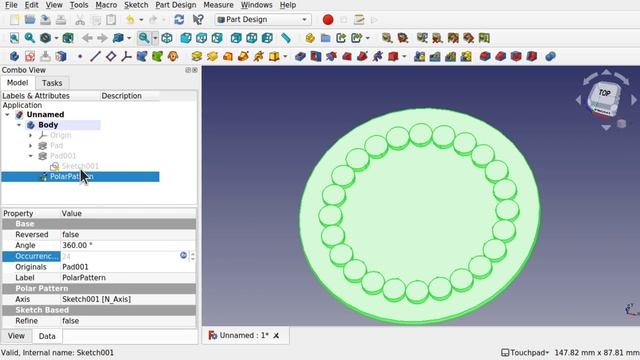The image size is (640, 360).
Task: Fit all content in view
Action: pos(14,38)
